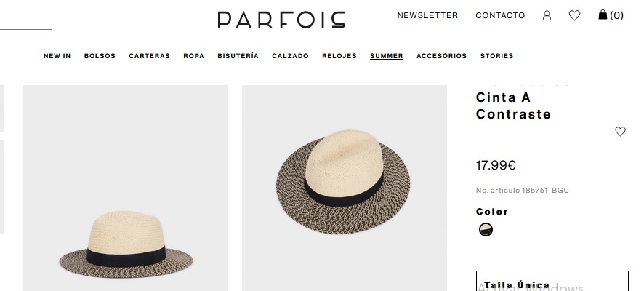
Task: Visit the STORIES page
Action: (x=497, y=56)
